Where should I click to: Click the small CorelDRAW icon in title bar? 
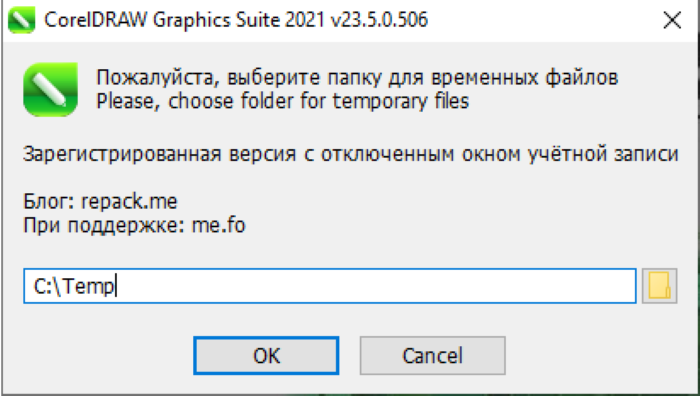pyautogui.click(x=21, y=20)
